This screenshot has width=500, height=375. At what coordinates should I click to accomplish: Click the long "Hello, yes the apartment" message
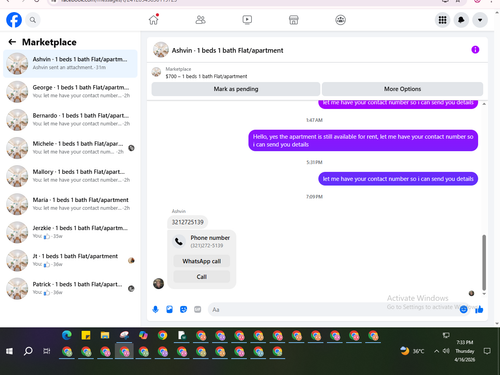[x=363, y=140]
